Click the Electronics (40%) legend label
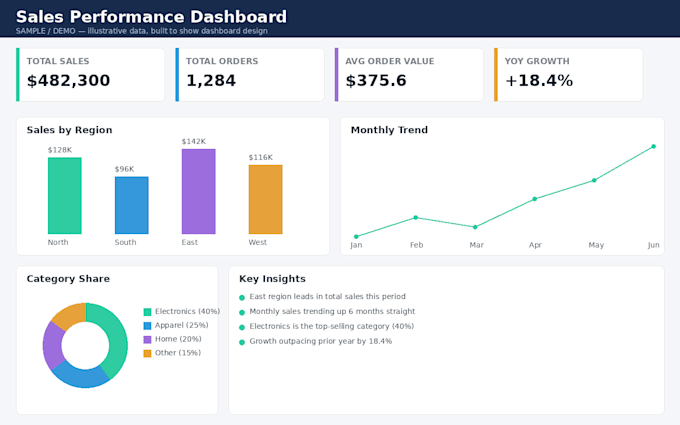 (187, 311)
